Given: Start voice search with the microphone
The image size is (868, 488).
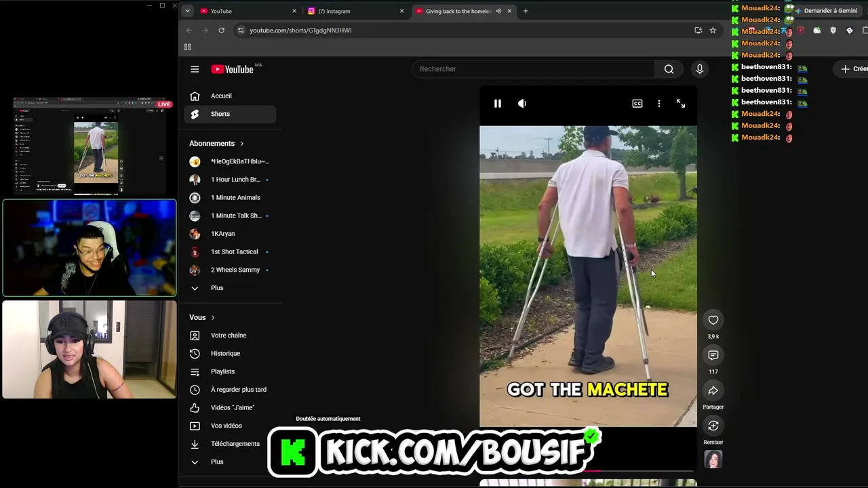Looking at the screenshot, I should [x=700, y=69].
